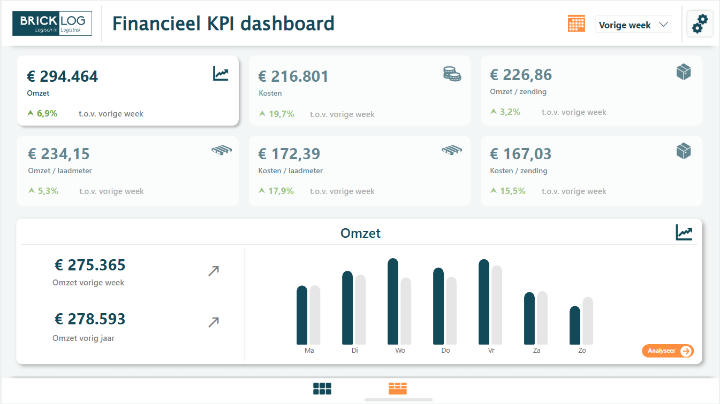This screenshot has height=404, width=720.
Task: Select the € 294.464 Omzet KPI card
Action: coord(128,90)
